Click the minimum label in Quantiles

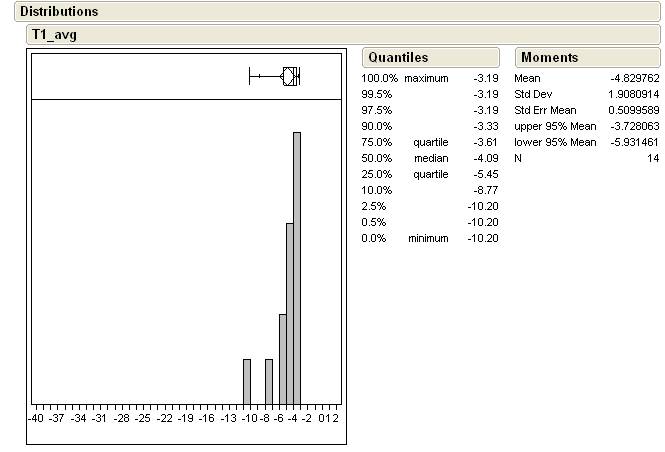click(x=427, y=238)
